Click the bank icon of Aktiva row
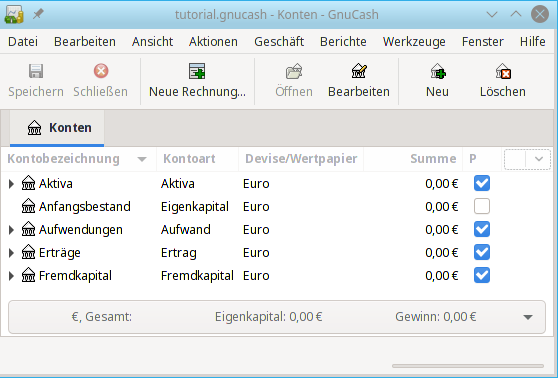Viewport: 558px width, 378px height. (x=28, y=183)
